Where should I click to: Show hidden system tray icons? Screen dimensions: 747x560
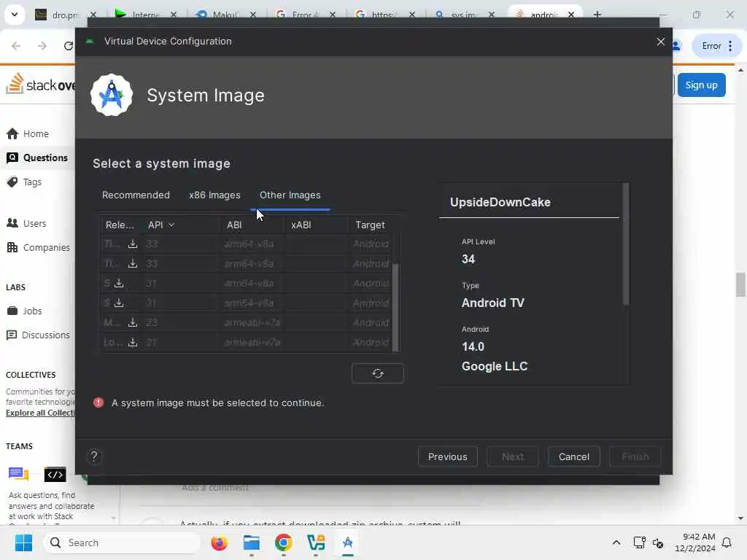[x=616, y=542]
